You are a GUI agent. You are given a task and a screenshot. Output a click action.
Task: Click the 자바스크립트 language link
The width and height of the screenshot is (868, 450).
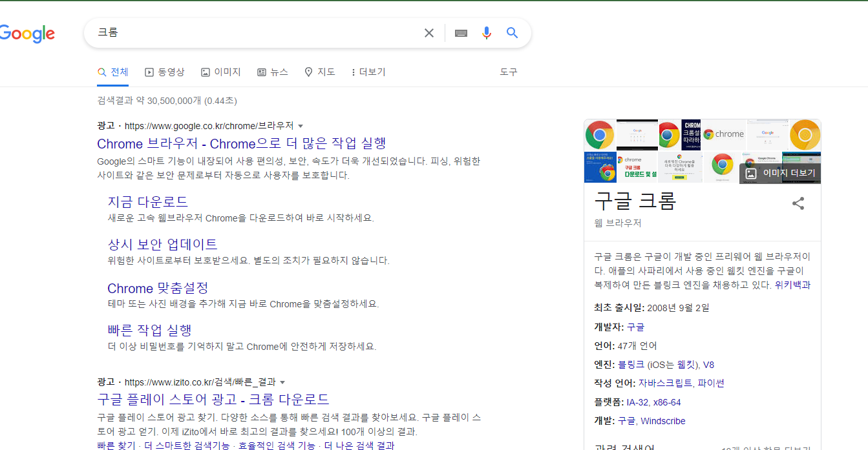[x=665, y=384]
